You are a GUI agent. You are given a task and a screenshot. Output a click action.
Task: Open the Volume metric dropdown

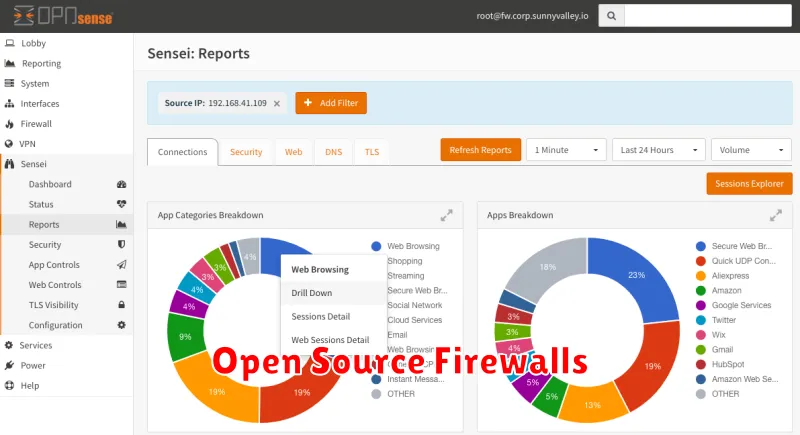pyautogui.click(x=751, y=150)
